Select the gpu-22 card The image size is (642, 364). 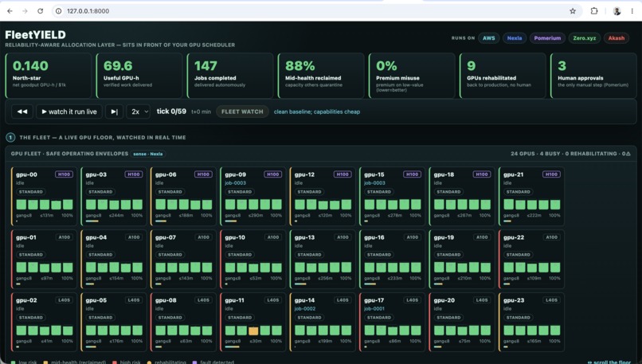(531, 259)
